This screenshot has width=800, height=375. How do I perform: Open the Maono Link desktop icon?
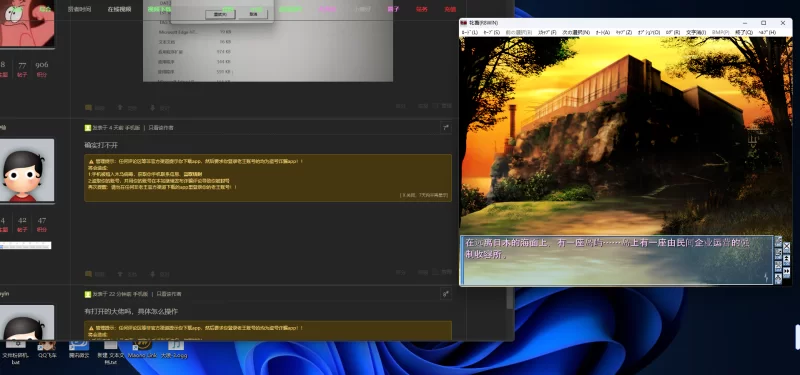[143, 349]
